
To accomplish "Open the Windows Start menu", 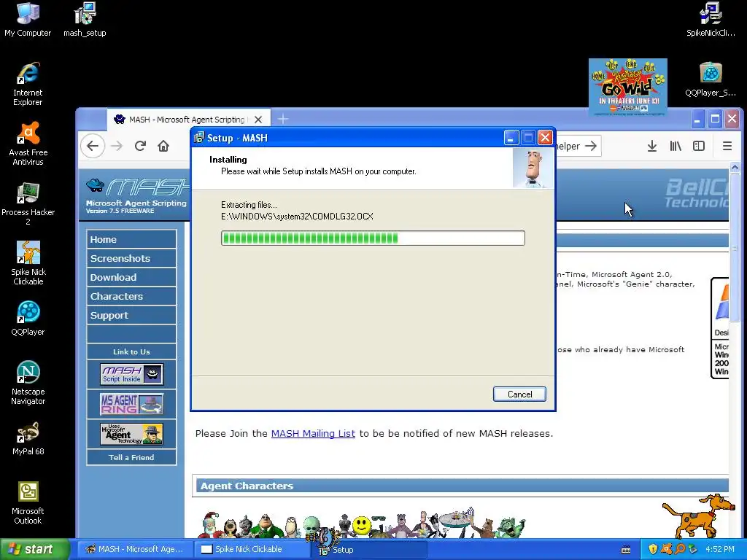I will coord(34,549).
